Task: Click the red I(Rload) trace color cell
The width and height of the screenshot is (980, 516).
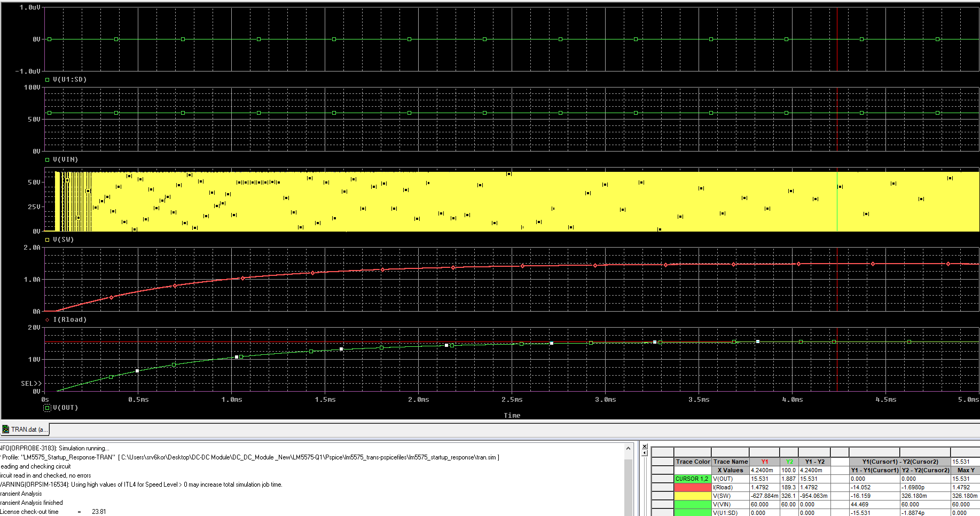Action: tap(692, 487)
